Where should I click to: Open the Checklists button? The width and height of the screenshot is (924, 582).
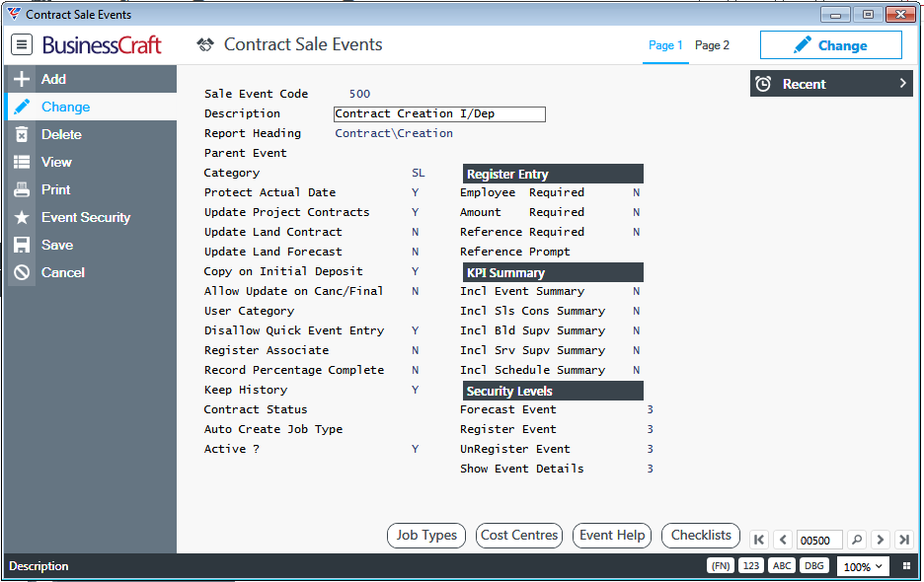click(701, 536)
